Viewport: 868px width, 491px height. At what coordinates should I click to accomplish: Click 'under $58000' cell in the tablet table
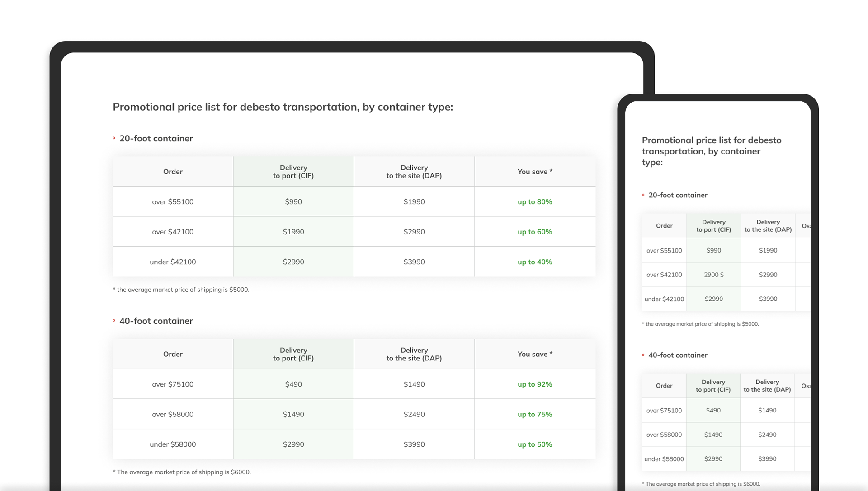click(x=173, y=444)
